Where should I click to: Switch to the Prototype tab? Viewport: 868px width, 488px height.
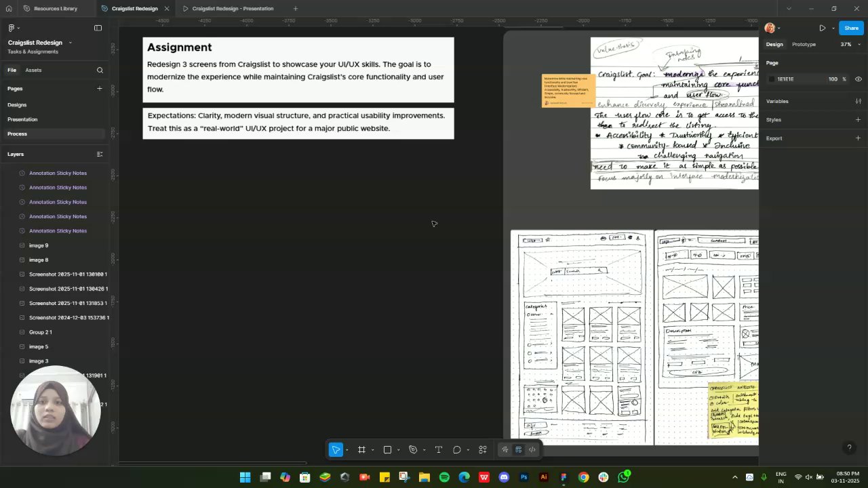(804, 45)
